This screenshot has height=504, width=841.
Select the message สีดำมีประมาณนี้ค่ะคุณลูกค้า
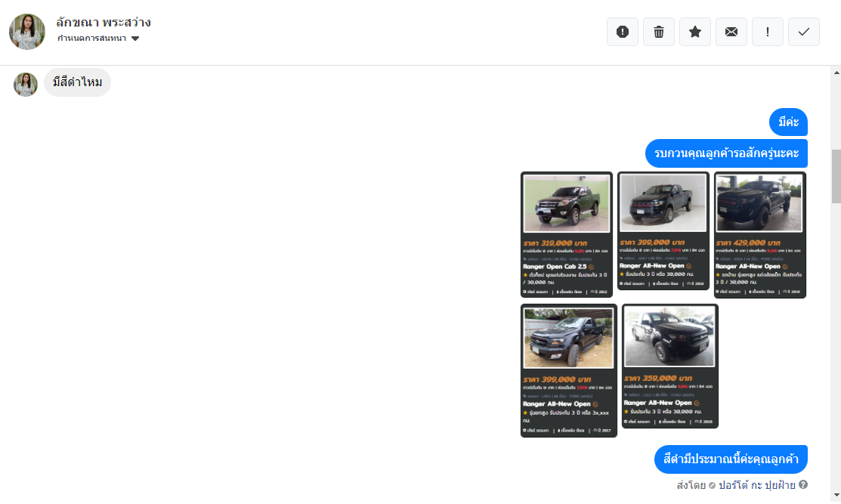[731, 459]
